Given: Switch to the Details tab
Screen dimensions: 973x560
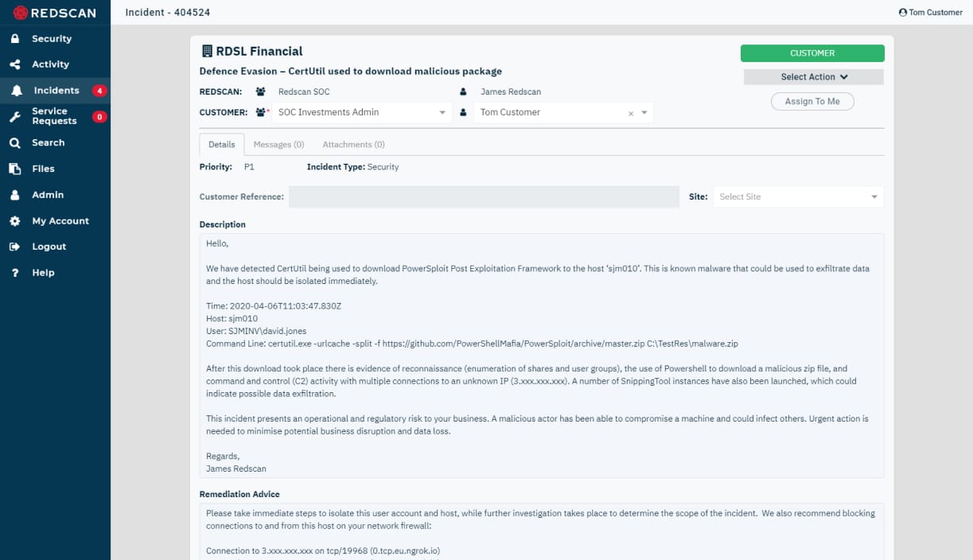Looking at the screenshot, I should click(x=222, y=145).
